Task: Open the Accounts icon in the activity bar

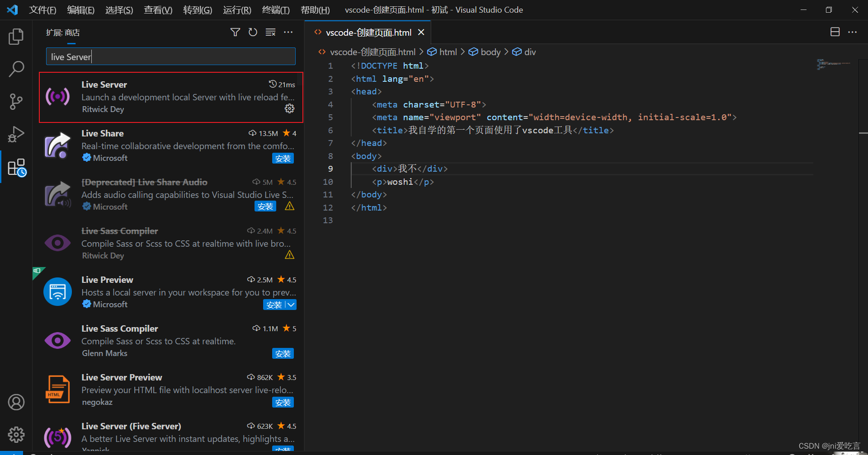Action: pyautogui.click(x=16, y=402)
